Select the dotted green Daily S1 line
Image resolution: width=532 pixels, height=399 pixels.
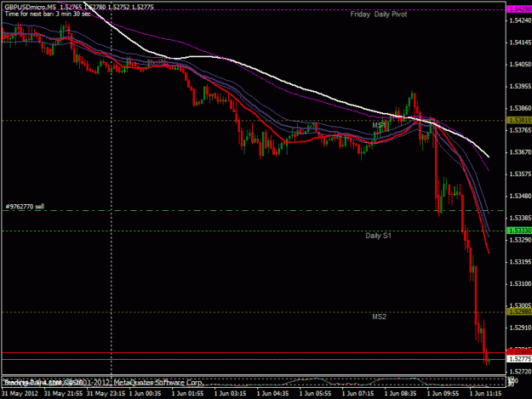[x=254, y=231]
